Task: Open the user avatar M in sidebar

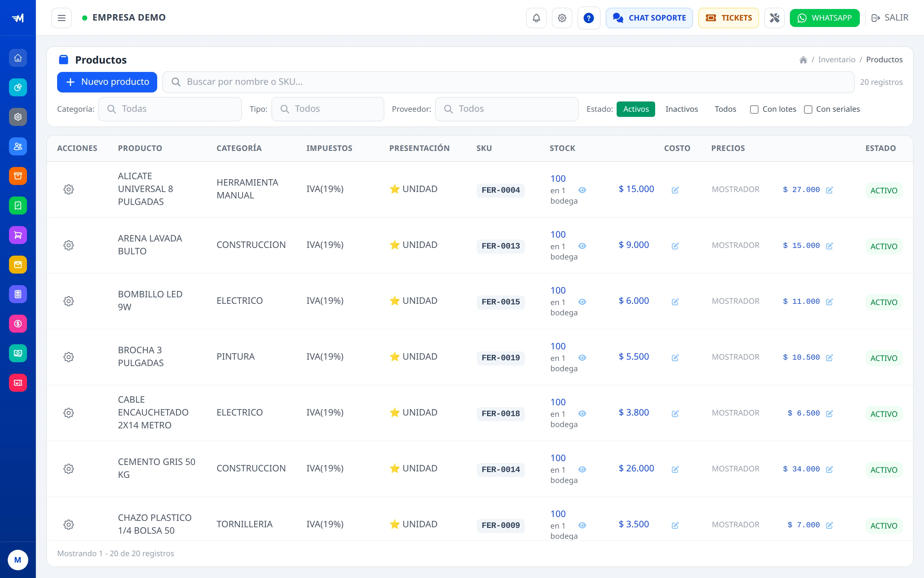Action: tap(18, 560)
